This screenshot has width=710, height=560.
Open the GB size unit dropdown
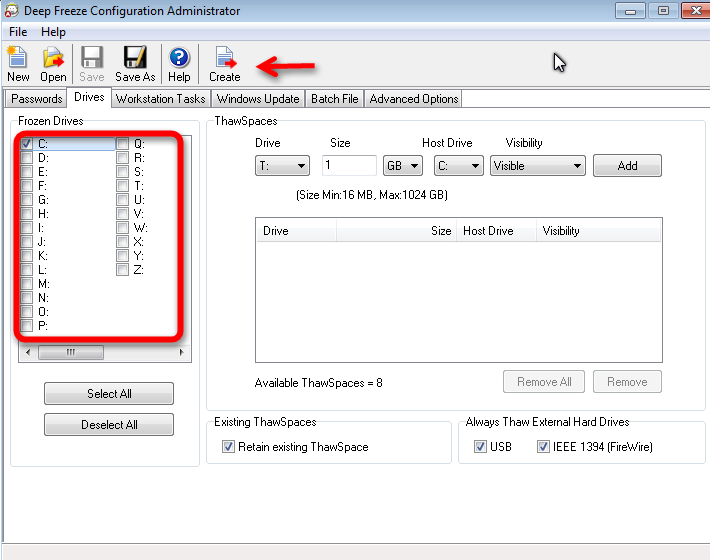click(x=403, y=166)
